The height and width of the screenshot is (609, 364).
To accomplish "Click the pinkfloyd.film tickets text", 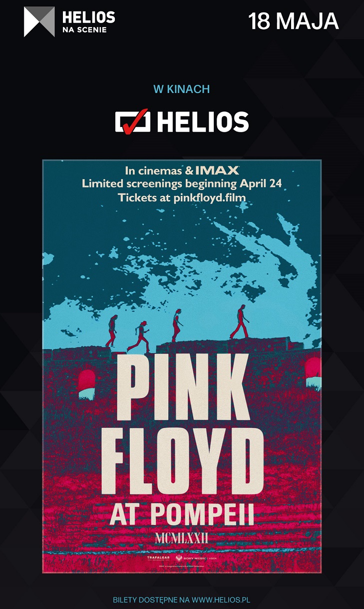I will coord(212,197).
